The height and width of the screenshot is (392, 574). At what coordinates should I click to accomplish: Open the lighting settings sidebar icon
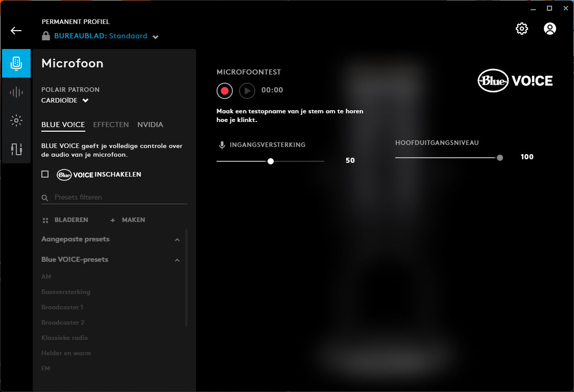coord(16,120)
